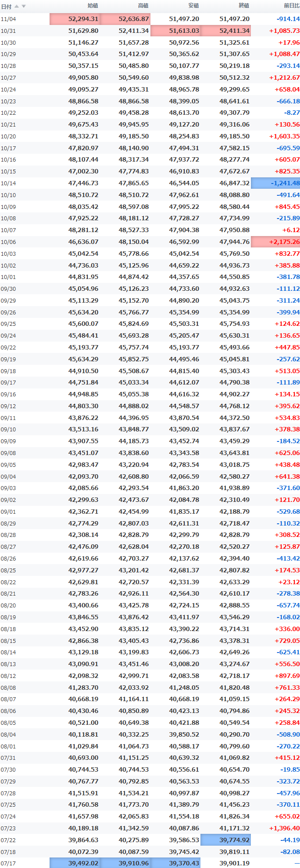Screen dimensions: 300x868
Task: Select the 10/03 closing price 45,769.50
Action: coord(234,254)
